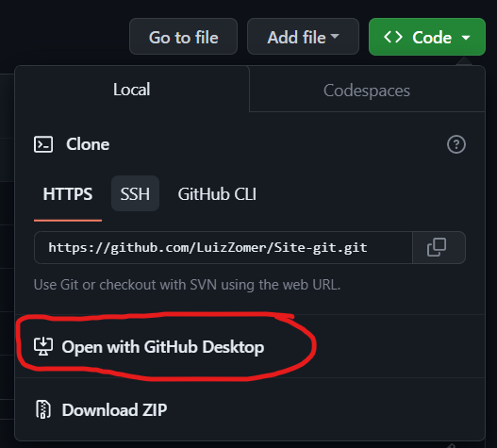The image size is (497, 448).
Task: Click the angle brackets icon on Code button
Action: tap(393, 37)
